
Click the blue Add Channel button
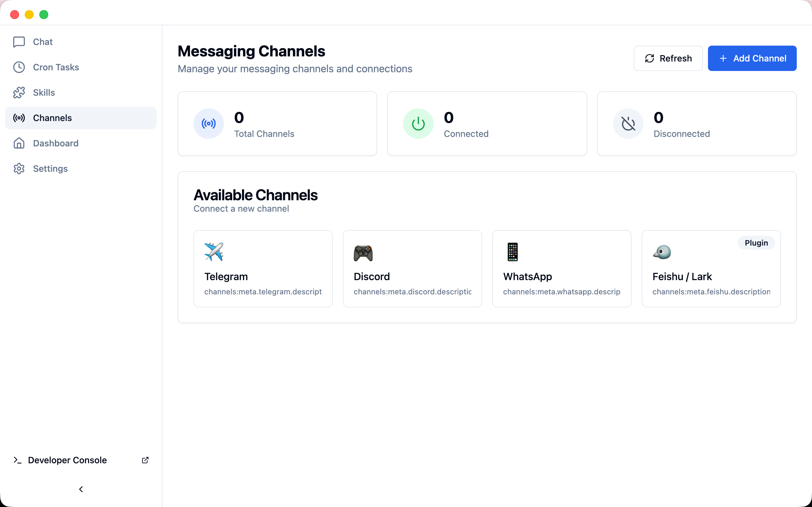752,58
